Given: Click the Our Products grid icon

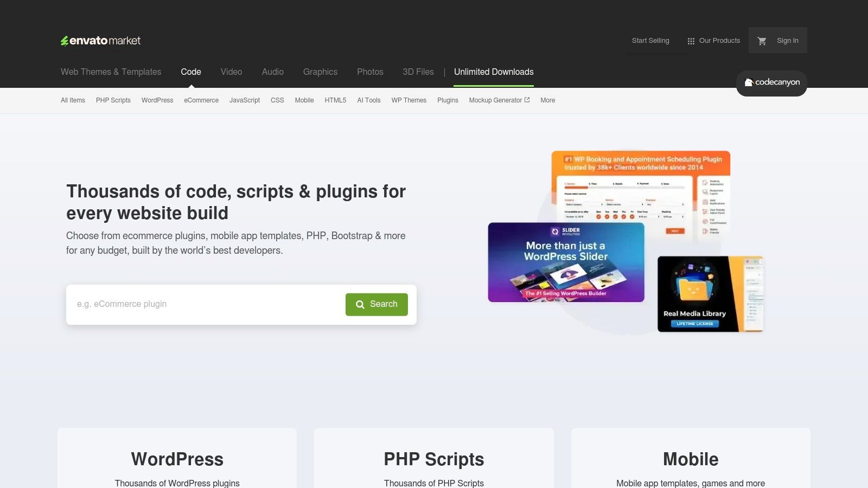Looking at the screenshot, I should [x=691, y=40].
